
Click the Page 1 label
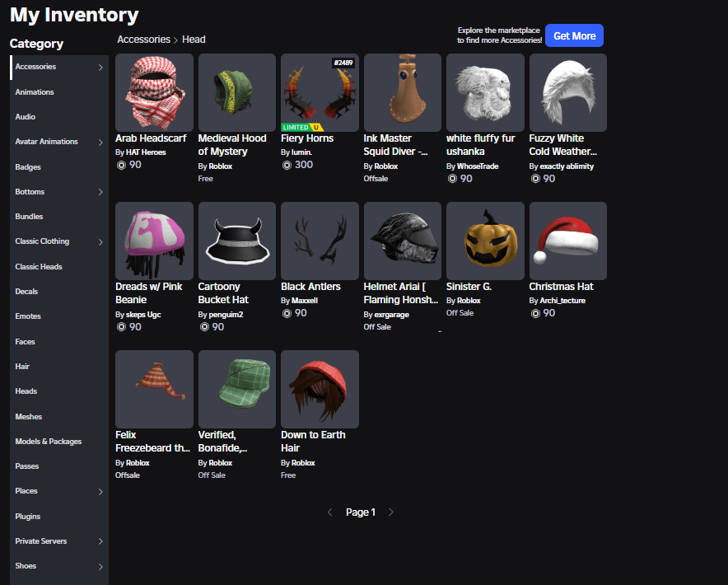click(x=361, y=512)
